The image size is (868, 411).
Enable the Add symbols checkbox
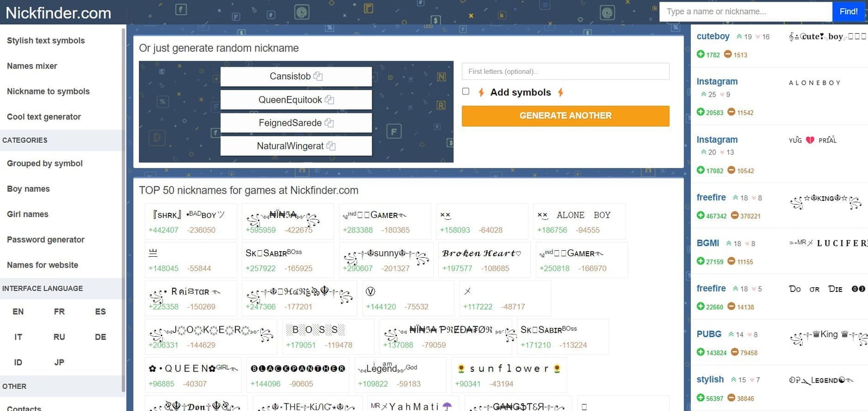pyautogui.click(x=465, y=92)
